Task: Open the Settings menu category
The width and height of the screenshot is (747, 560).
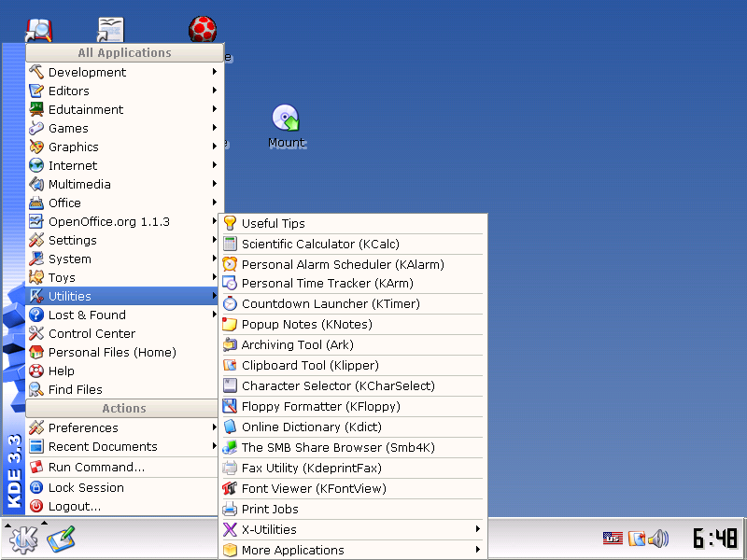Action: point(122,240)
